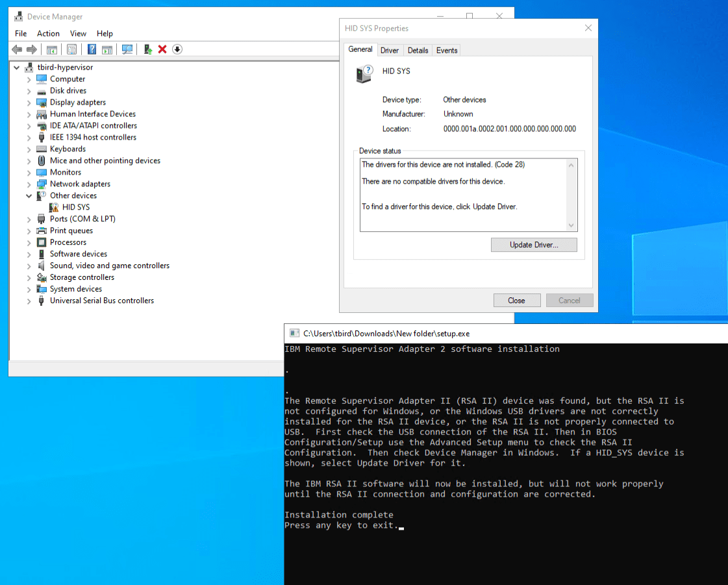Screen dimensions: 728x585
Task: Click the blue Help toolbar icon
Action: click(92, 49)
